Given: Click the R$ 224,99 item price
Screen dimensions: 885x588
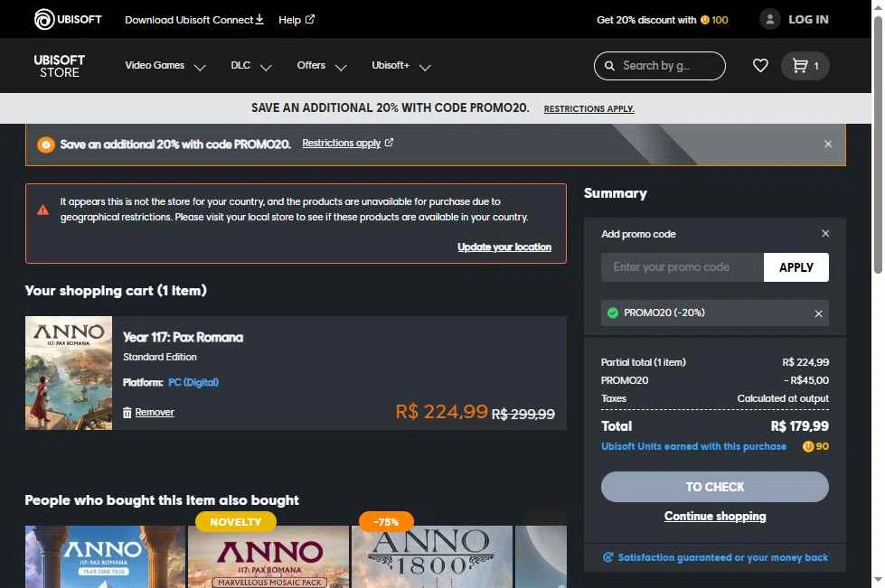Looking at the screenshot, I should click(x=441, y=412).
